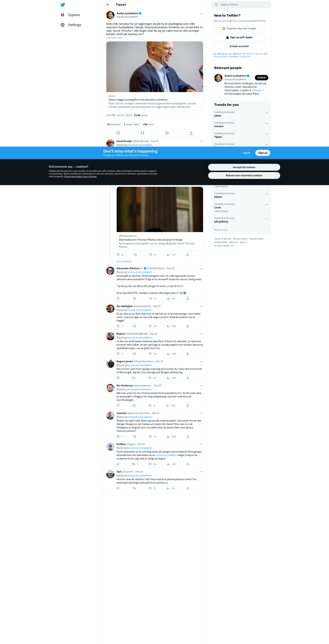
Task: Like Per Andersen's reply
Action: [x=150, y=405]
